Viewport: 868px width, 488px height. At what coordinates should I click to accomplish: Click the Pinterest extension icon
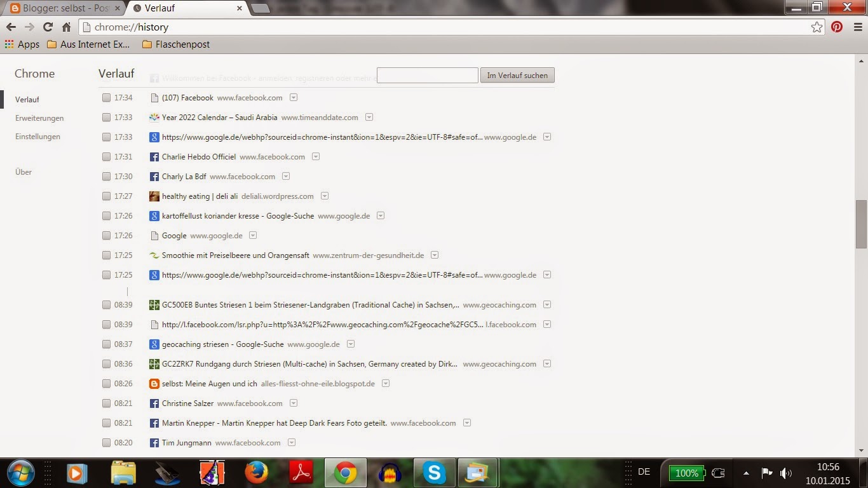[x=837, y=27]
